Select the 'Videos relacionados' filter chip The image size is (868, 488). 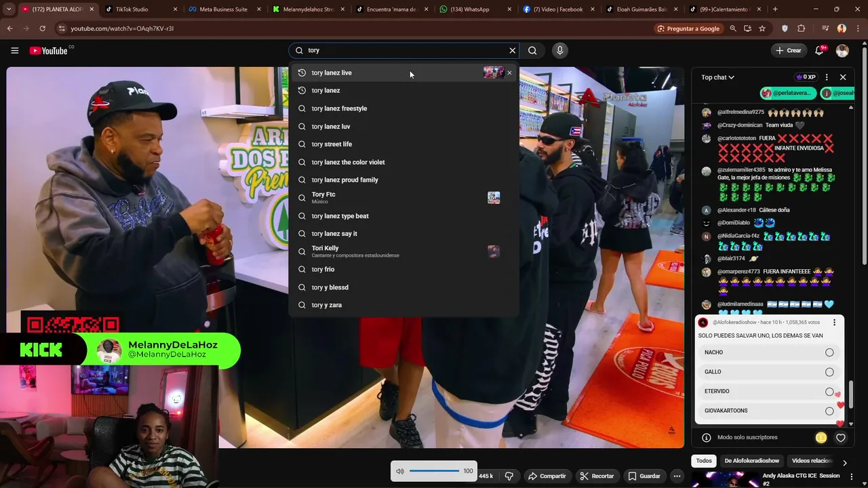click(x=812, y=461)
